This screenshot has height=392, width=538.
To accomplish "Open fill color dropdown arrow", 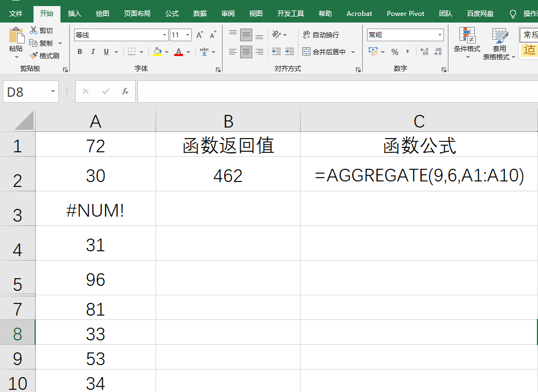I will coord(167,52).
